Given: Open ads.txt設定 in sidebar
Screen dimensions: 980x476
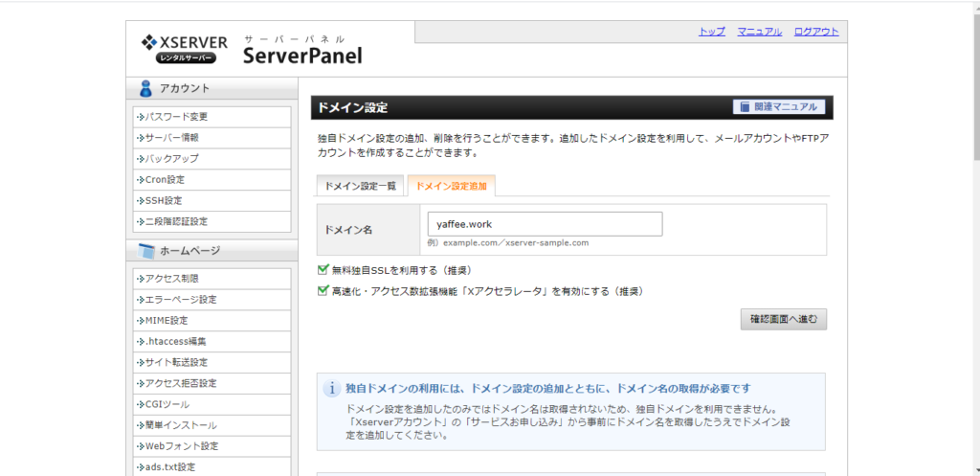Looking at the screenshot, I should [x=212, y=466].
